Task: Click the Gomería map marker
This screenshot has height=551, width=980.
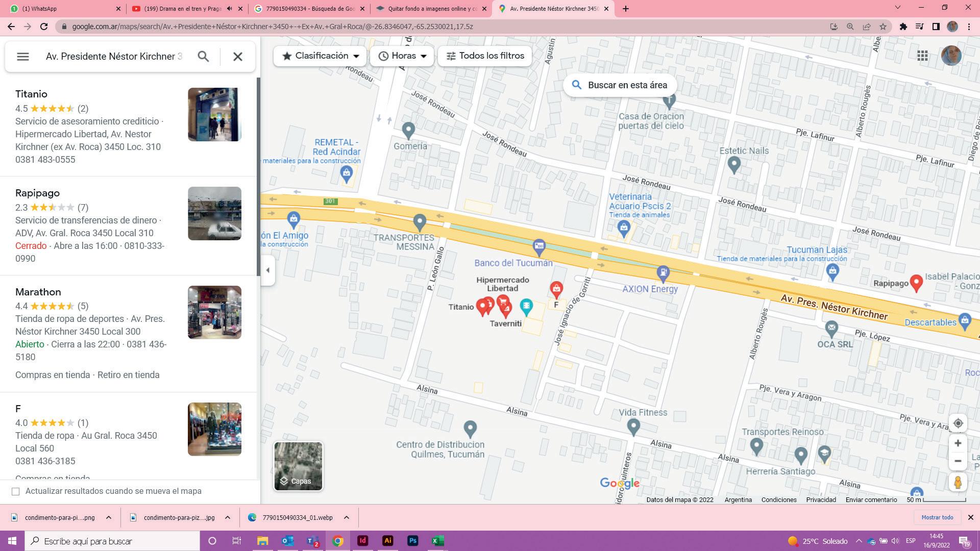Action: pyautogui.click(x=408, y=131)
